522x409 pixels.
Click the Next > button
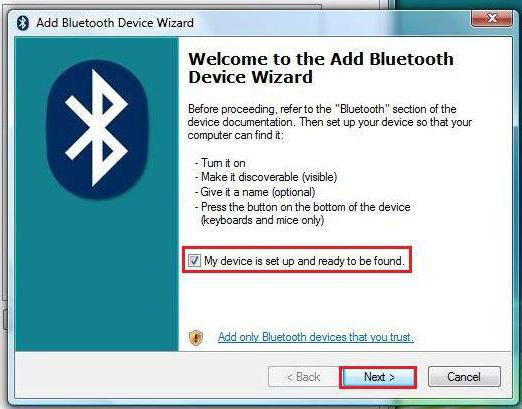coord(379,377)
